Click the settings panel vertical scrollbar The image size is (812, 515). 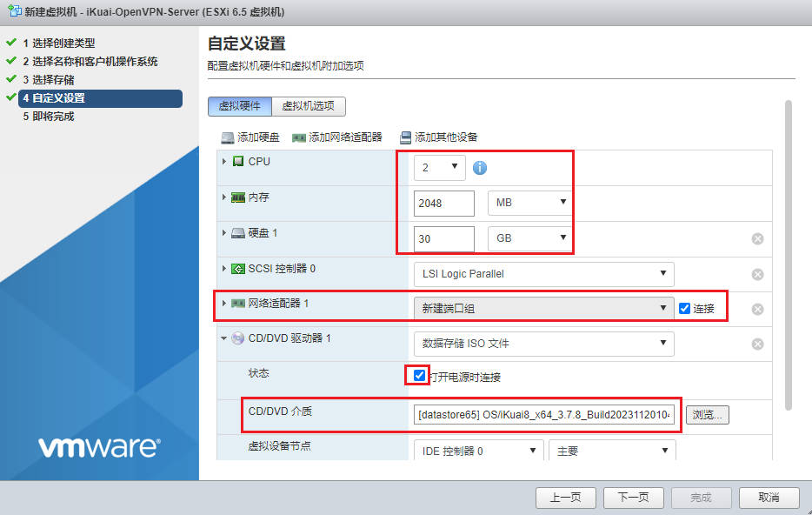point(789,254)
